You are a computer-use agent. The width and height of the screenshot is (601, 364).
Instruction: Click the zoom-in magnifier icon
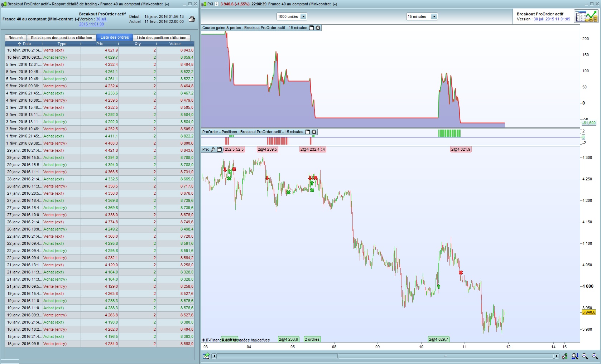[595, 356]
